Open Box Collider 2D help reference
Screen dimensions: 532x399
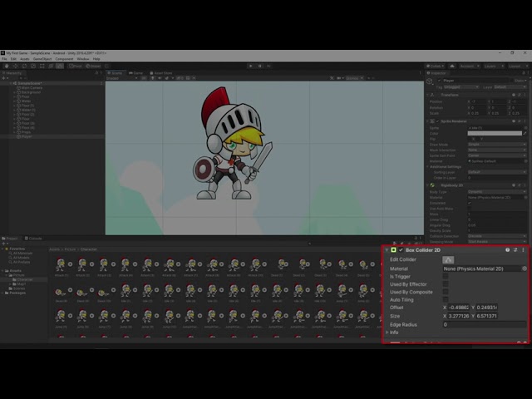tap(508, 249)
